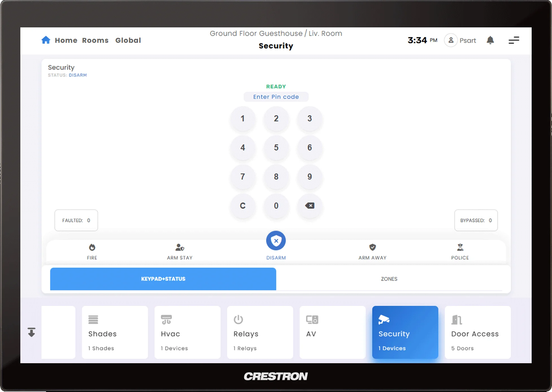Viewport: 552px width, 392px height.
Task: Click the Fire alarm icon
Action: [92, 248]
